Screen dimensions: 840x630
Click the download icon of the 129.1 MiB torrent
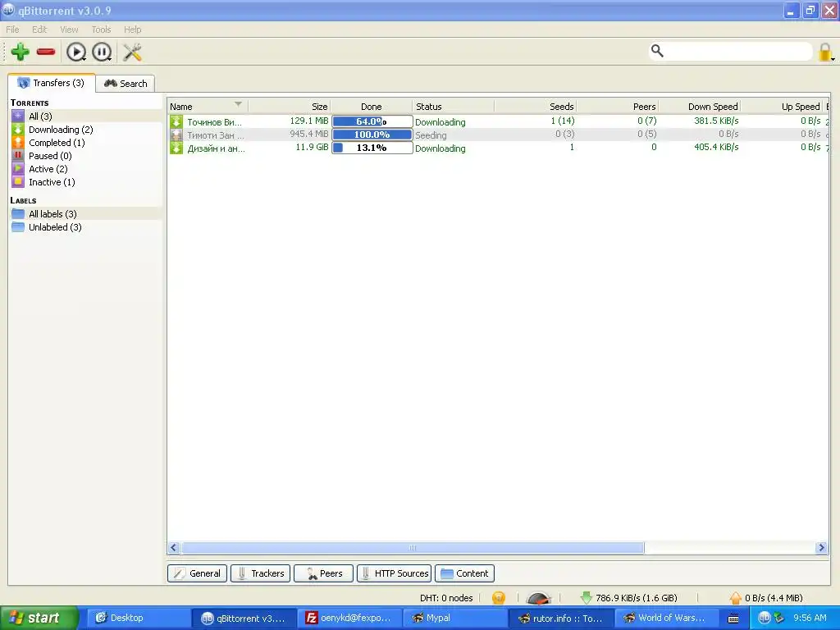pyautogui.click(x=176, y=121)
